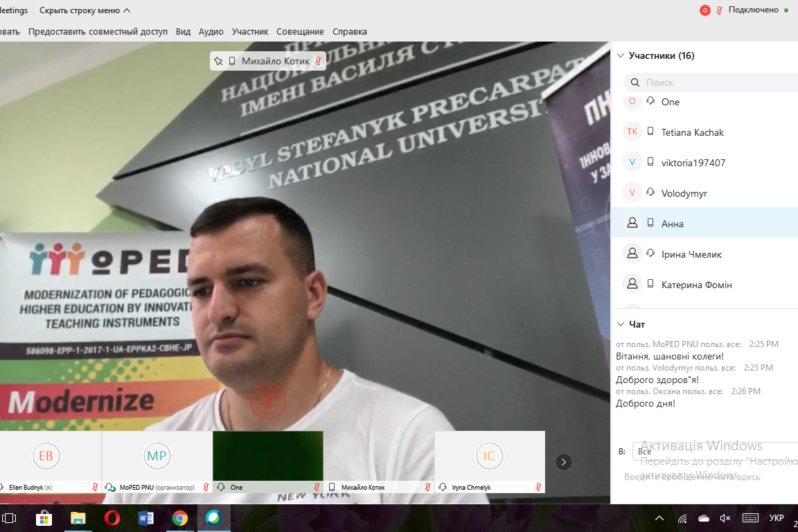This screenshot has height=532, width=798.
Task: Open Microsoft Word from the taskbar
Action: pos(145,518)
